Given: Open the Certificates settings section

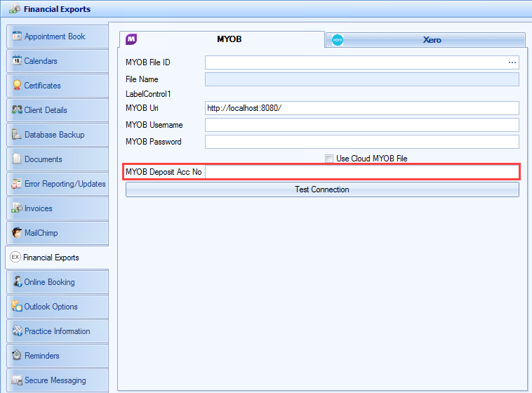Looking at the screenshot, I should 58,86.
